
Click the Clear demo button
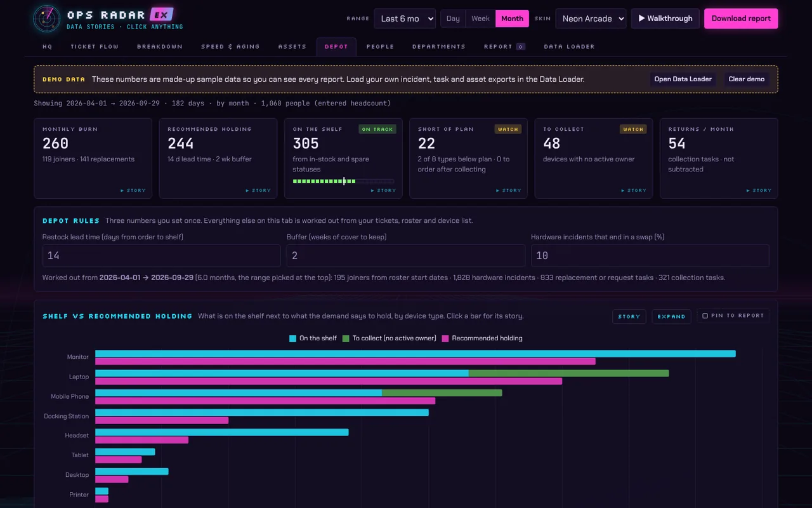click(747, 79)
